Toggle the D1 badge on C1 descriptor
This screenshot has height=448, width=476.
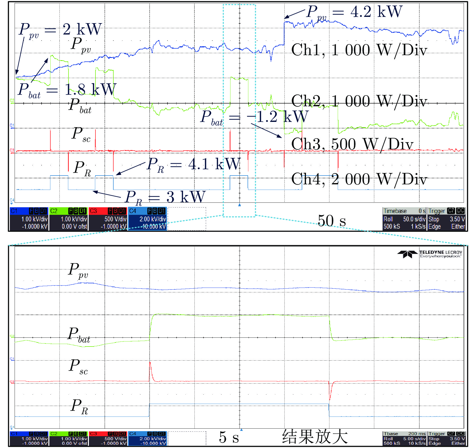pyautogui.click(x=43, y=211)
